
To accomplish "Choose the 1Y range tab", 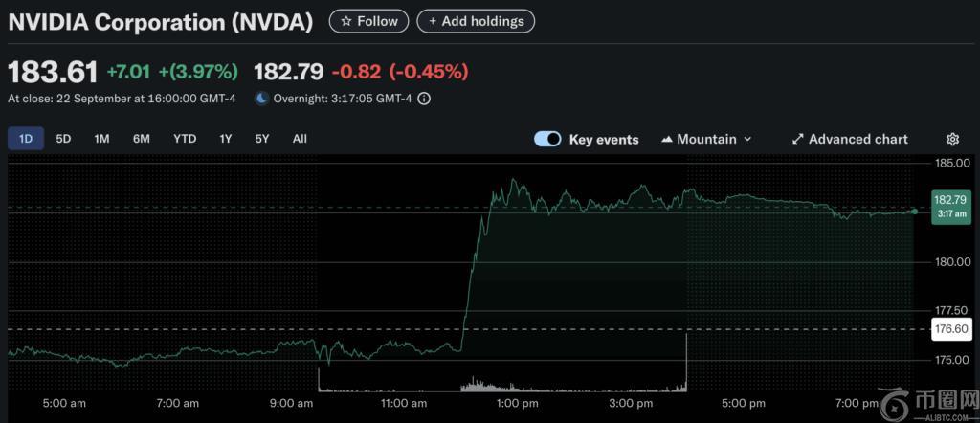I will point(226,139).
